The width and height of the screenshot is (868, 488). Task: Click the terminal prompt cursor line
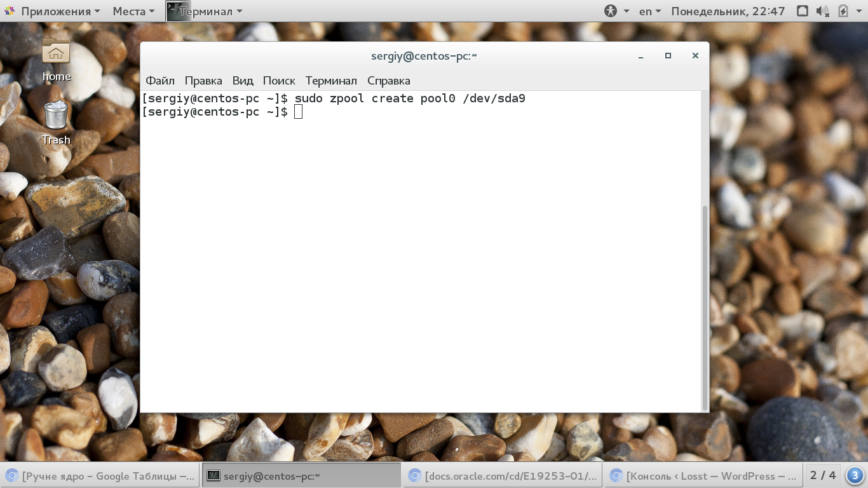pyautogui.click(x=222, y=112)
